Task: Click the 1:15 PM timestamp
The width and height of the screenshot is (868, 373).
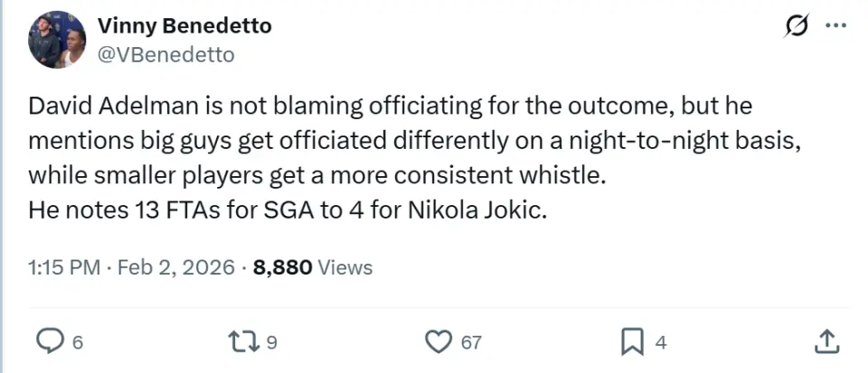Action: point(60,267)
